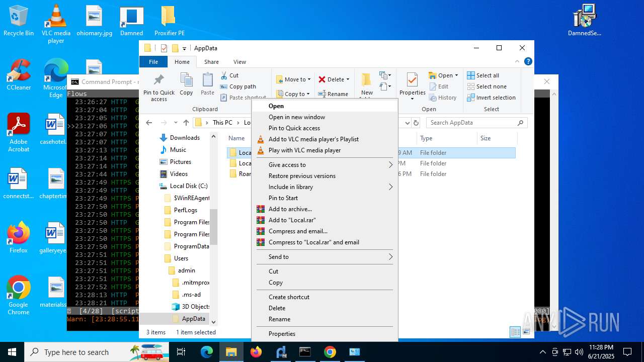Click Select all in ribbon

(483, 75)
